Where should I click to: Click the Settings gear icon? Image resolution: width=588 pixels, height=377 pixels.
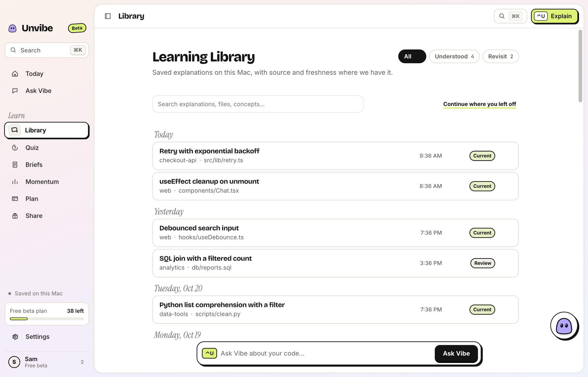(x=15, y=337)
